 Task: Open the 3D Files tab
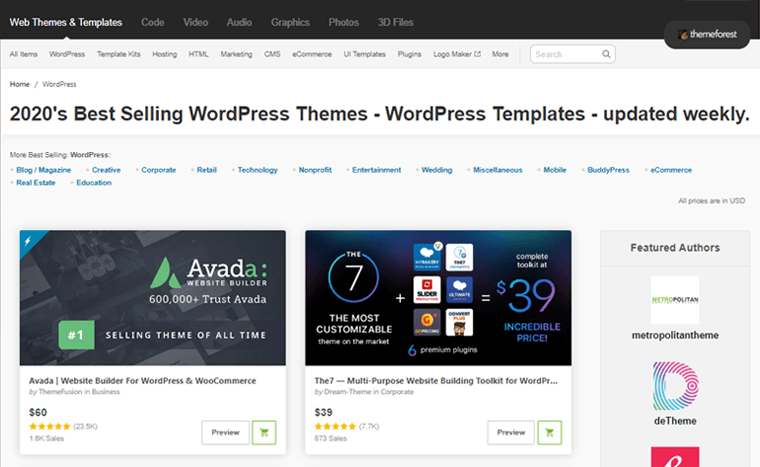(396, 22)
